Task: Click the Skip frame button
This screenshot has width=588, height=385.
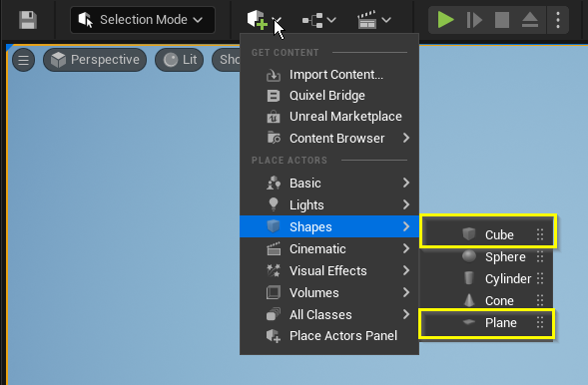Action: [x=474, y=20]
